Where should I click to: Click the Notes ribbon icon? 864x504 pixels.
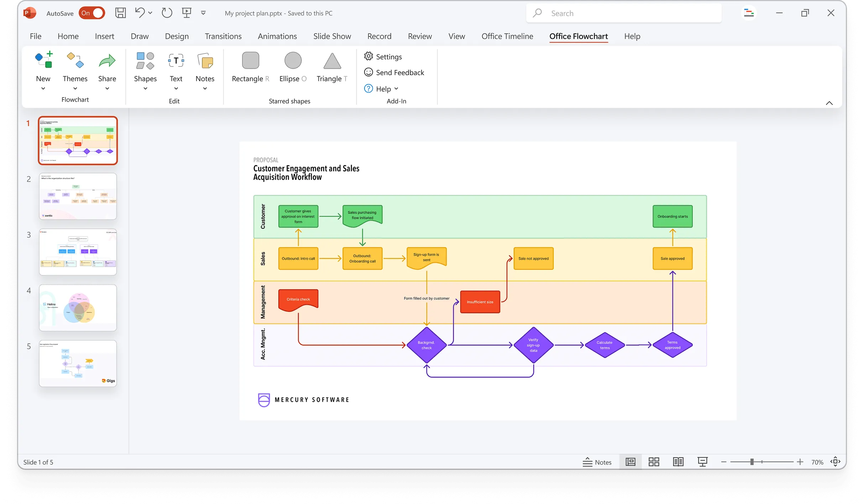point(205,61)
